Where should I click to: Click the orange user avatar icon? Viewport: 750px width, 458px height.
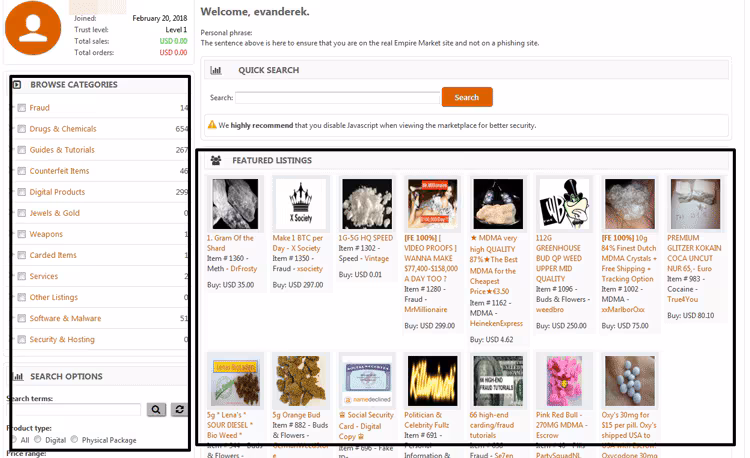33,28
